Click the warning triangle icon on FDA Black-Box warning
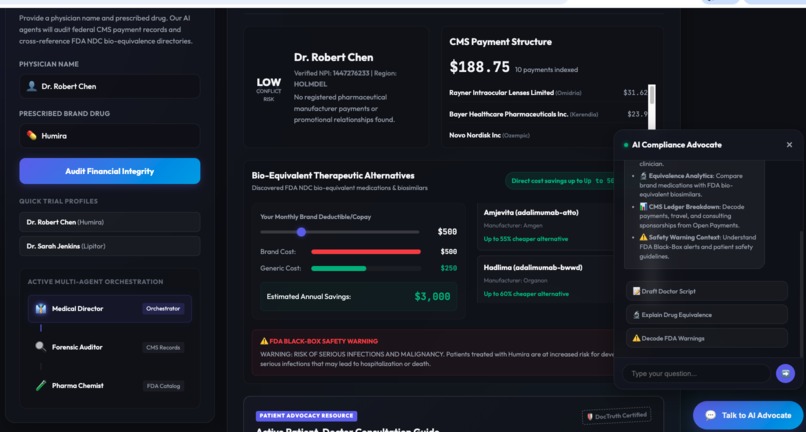This screenshot has height=432, width=806. click(264, 341)
